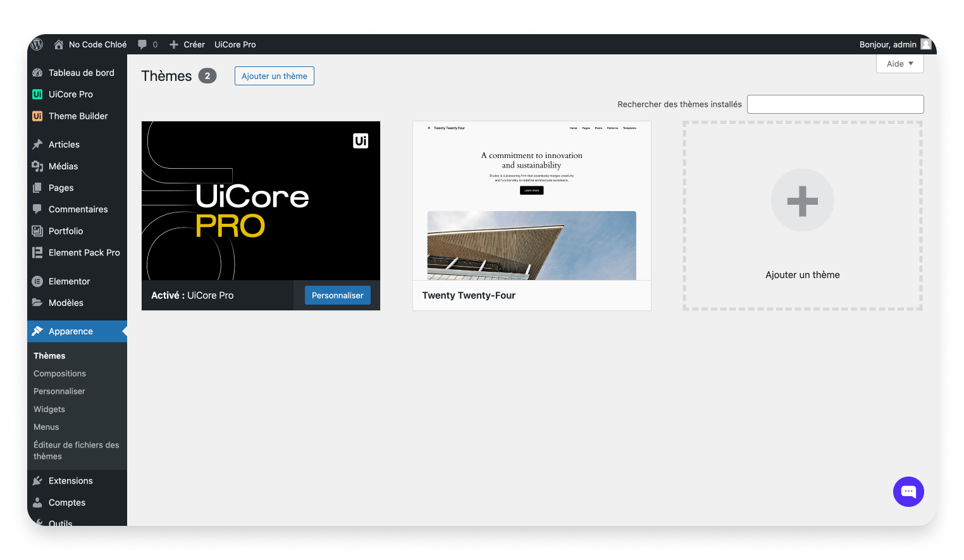This screenshot has width=964, height=560.
Task: Click the Theme Builder orange icon
Action: [37, 116]
